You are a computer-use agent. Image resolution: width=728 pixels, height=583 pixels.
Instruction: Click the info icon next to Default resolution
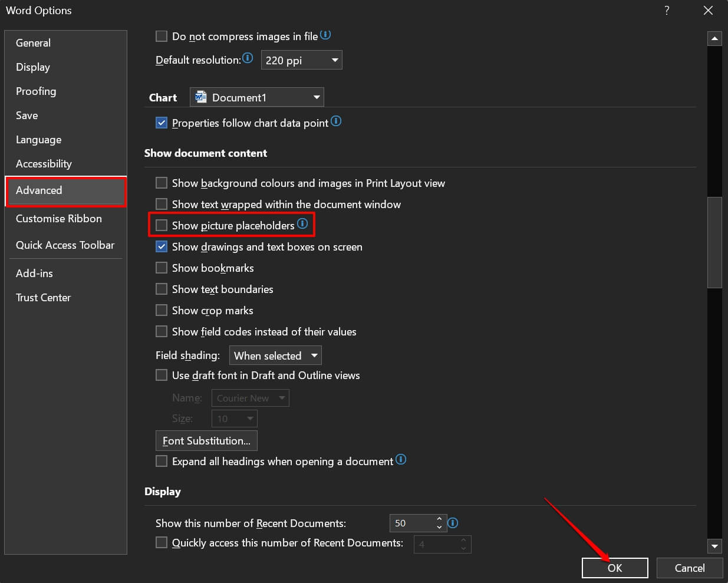point(248,58)
